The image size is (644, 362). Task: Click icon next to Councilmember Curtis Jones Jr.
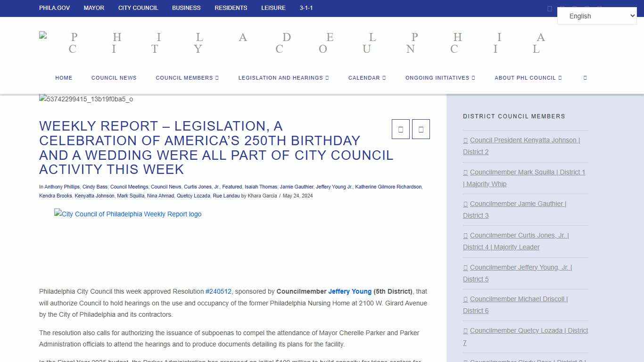tap(465, 235)
